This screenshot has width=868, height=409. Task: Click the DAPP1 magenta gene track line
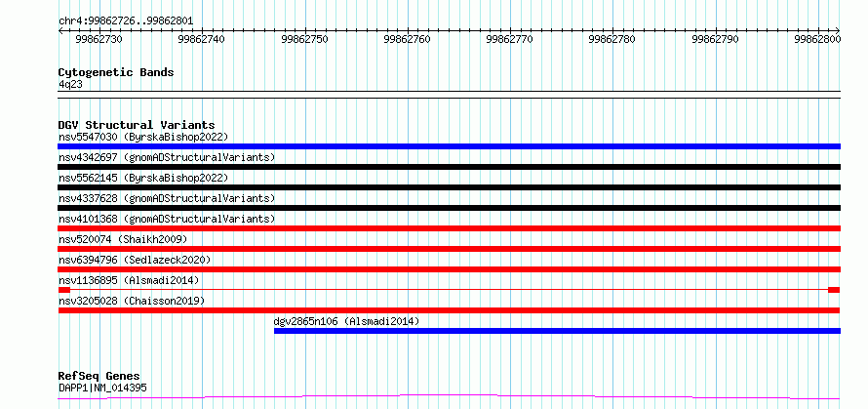[449, 397]
